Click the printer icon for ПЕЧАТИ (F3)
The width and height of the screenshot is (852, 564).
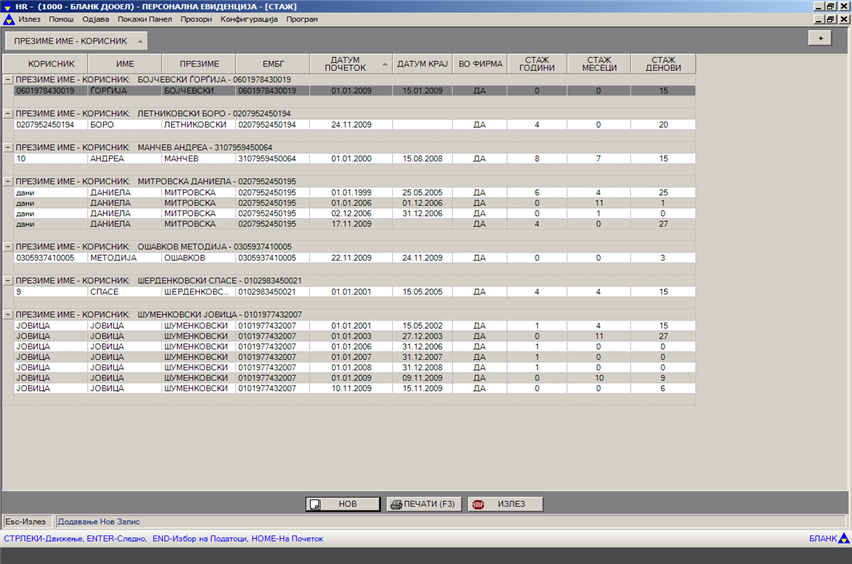[397, 505]
